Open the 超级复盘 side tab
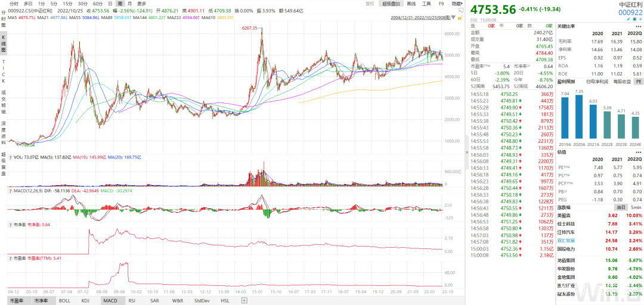Viewport: 644px width, 305px height. pyautogui.click(x=4, y=164)
